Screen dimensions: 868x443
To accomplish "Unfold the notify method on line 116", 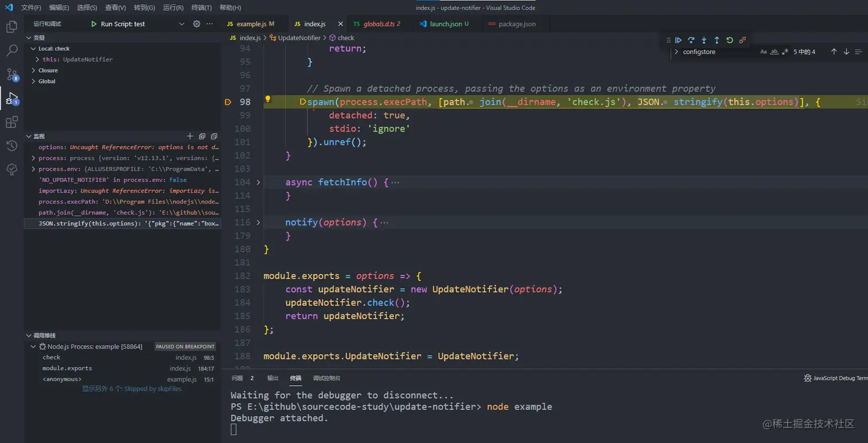I will tap(258, 223).
